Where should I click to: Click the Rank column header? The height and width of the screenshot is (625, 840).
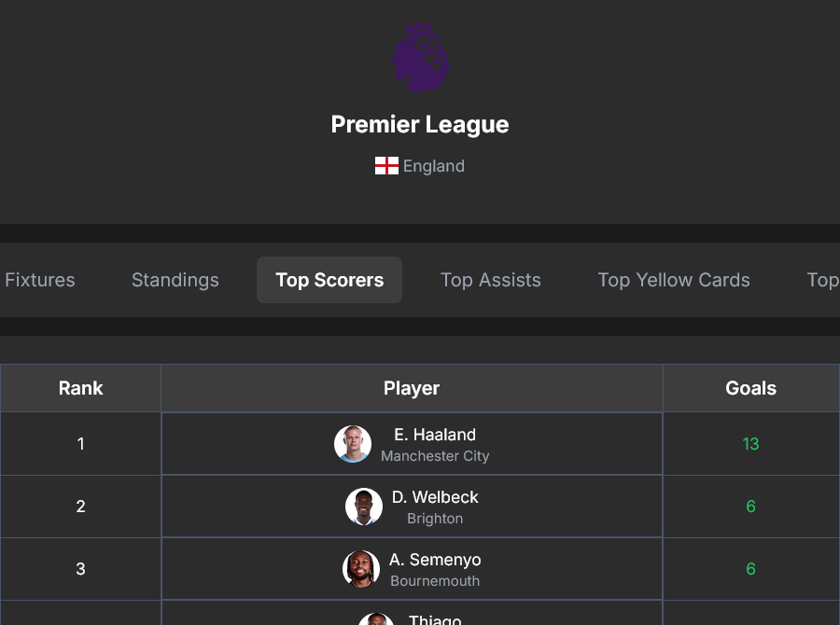pyautogui.click(x=81, y=388)
